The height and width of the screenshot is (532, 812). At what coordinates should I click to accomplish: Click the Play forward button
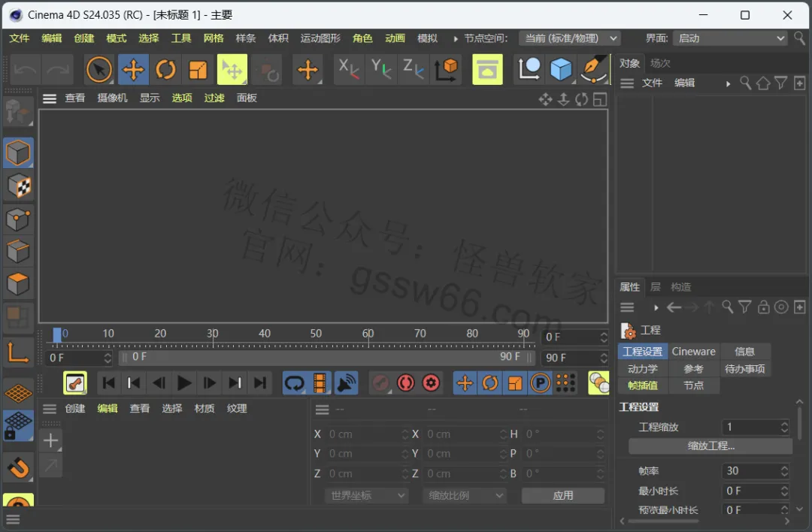184,383
